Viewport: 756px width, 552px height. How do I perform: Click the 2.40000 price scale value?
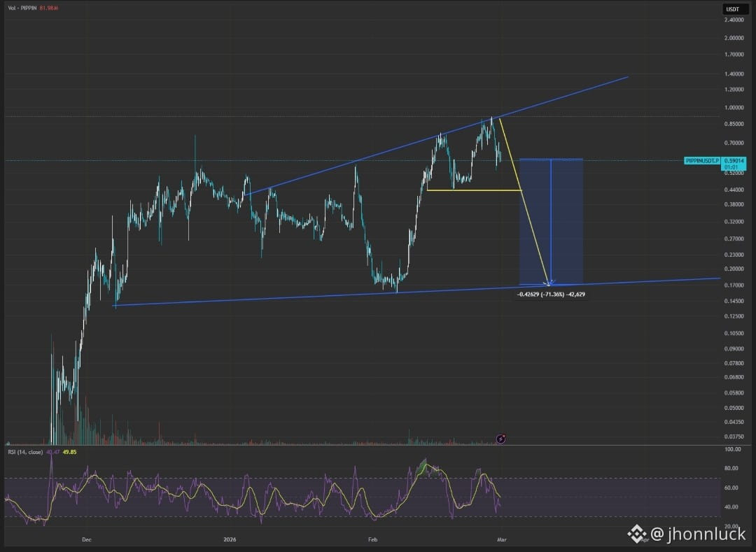click(x=734, y=20)
